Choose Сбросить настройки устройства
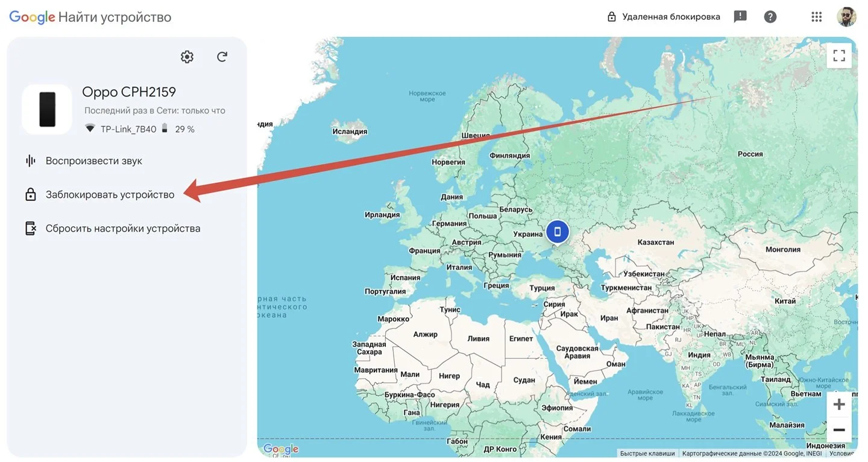868x462 pixels. click(123, 229)
